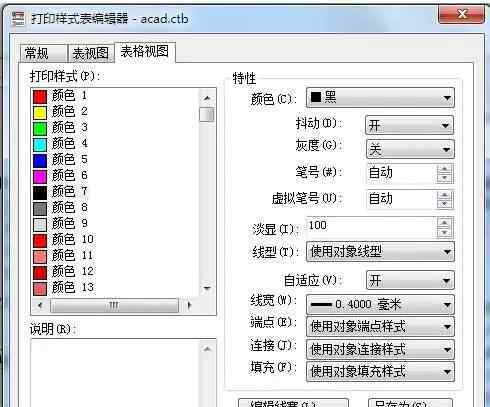The height and width of the screenshot is (407, 490).
Task: Increase the 笔号 pen number with the up arrow
Action: pyautogui.click(x=445, y=169)
